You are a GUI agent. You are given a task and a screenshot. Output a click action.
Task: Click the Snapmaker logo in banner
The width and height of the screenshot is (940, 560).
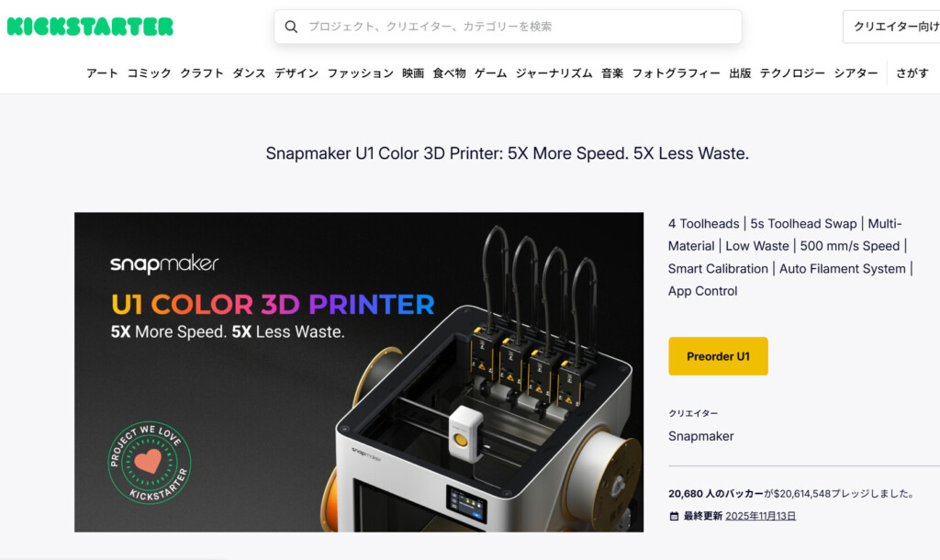pyautogui.click(x=164, y=264)
